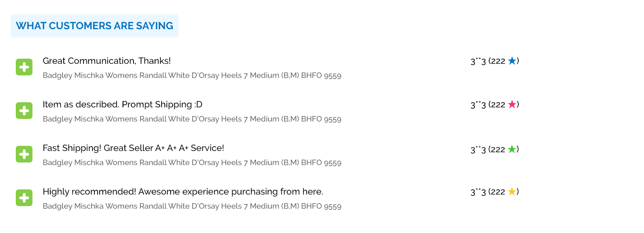Click the "Highly recommended! Awesome experience" feedback text

(183, 192)
